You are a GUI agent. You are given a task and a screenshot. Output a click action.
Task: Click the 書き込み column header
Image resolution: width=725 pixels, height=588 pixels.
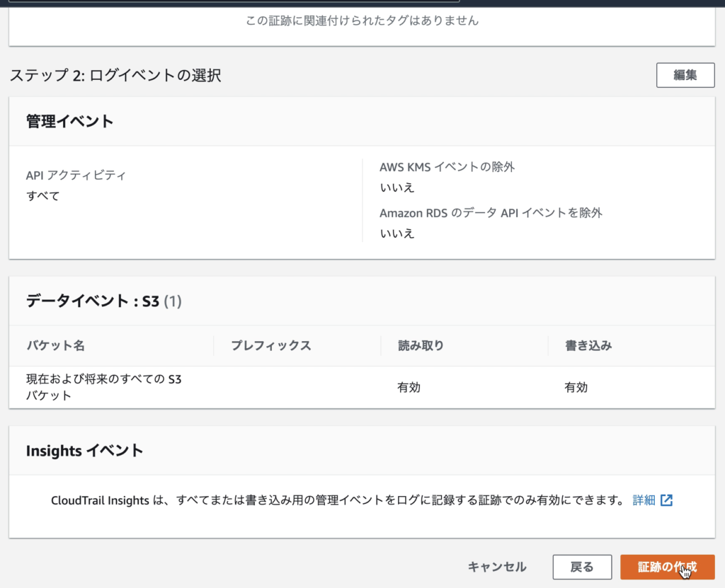[588, 345]
